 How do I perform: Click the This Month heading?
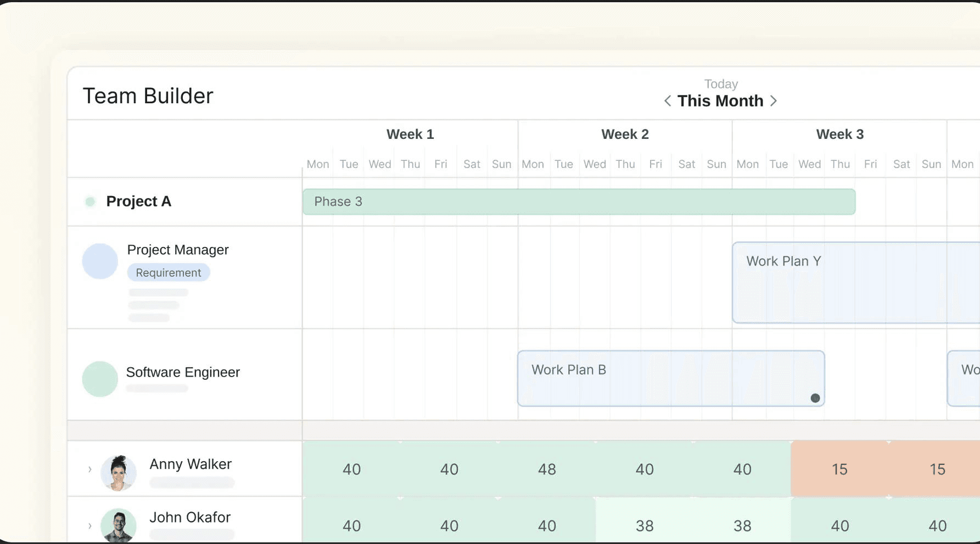point(720,101)
